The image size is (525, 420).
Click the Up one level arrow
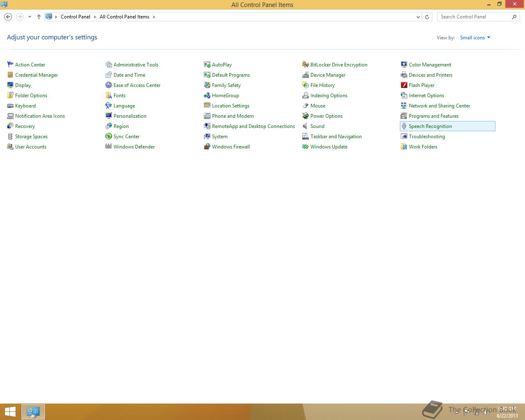tap(39, 17)
